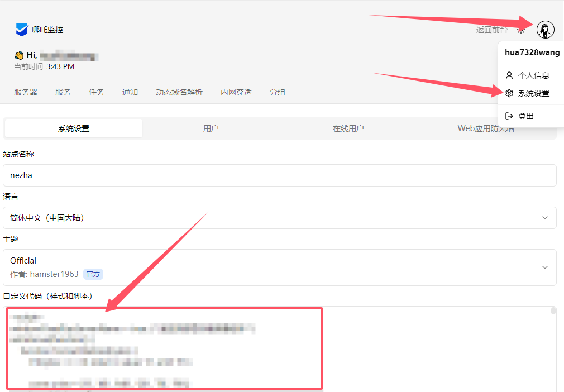The image size is (564, 392).
Task: Click the logout icon beside 登出
Action: pos(509,116)
